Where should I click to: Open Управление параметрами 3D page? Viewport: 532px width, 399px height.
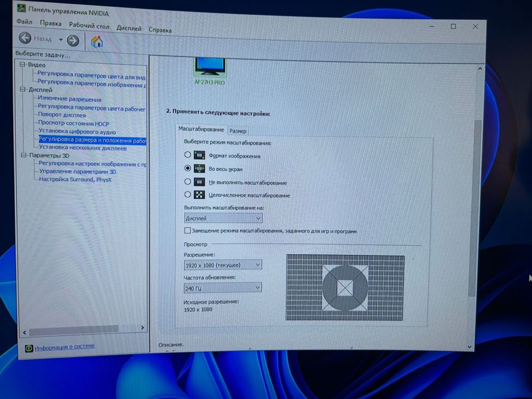[x=78, y=172]
